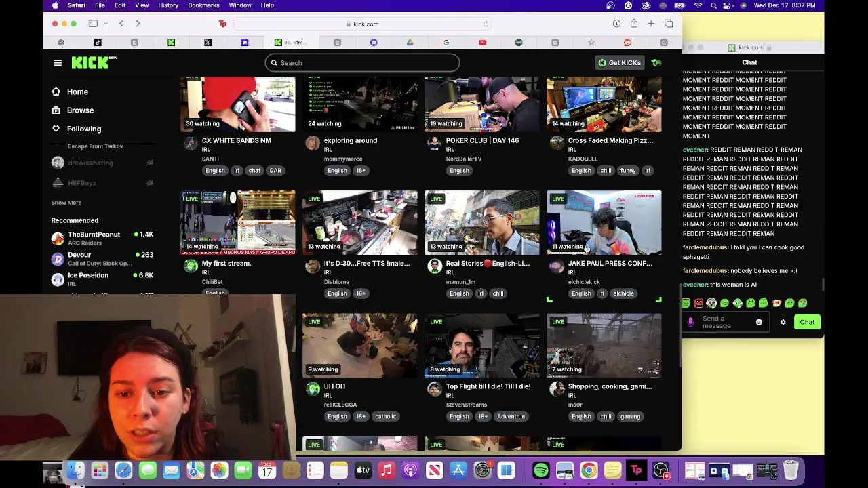This screenshot has width=868, height=488.
Task: Pick the headphones emote in chat
Action: pyautogui.click(x=711, y=304)
